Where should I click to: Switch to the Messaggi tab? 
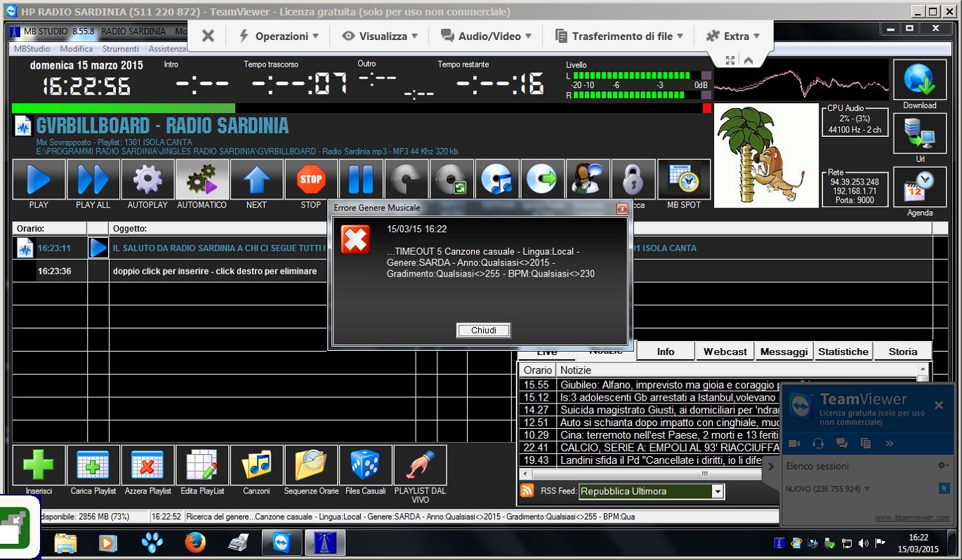pyautogui.click(x=784, y=352)
